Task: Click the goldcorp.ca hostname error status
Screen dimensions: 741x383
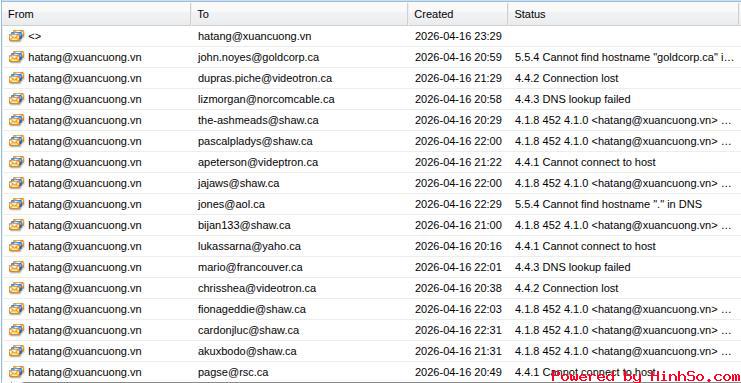Action: click(x=624, y=57)
